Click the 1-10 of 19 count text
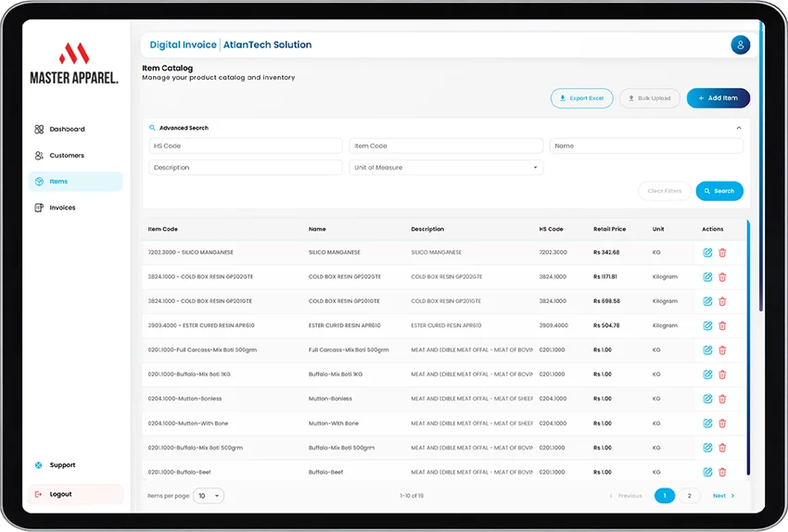The height and width of the screenshot is (532, 788). click(x=413, y=496)
